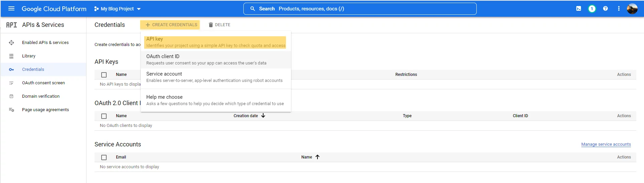Screen dimensions: 644x183
Task: Click the Delete button
Action: point(219,25)
